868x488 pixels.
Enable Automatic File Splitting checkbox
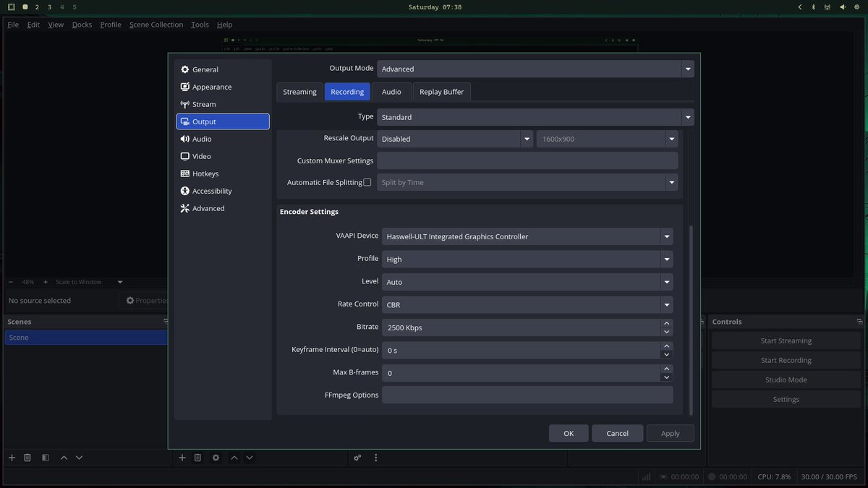point(367,182)
